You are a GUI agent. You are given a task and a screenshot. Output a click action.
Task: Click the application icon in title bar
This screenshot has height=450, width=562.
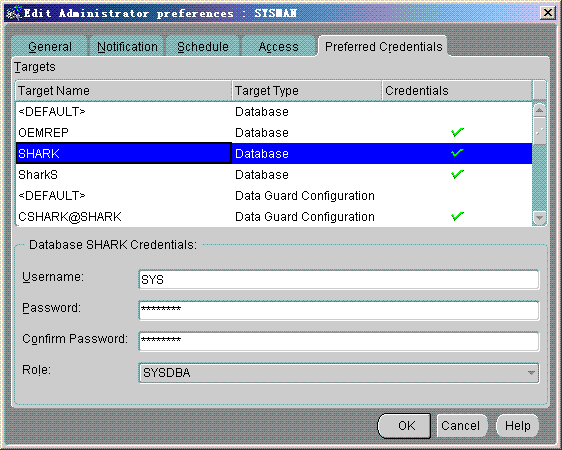coord(14,13)
